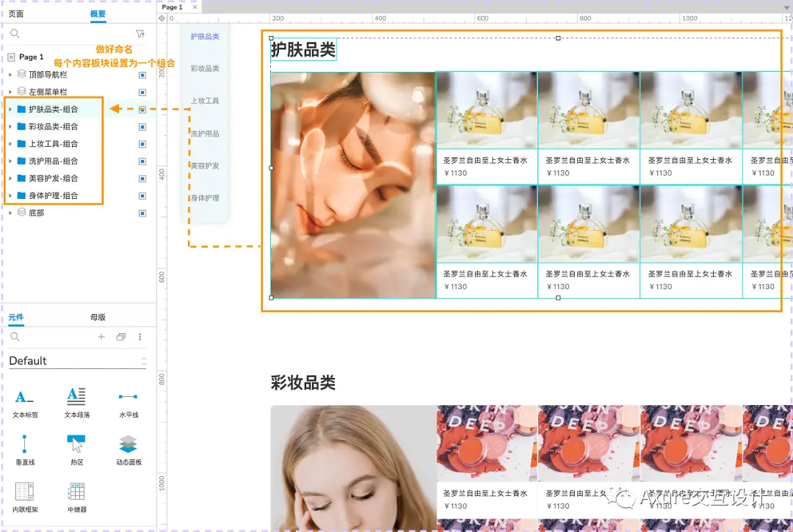
Task: Expand the 彩妆品类-组合 tree node
Action: point(10,126)
